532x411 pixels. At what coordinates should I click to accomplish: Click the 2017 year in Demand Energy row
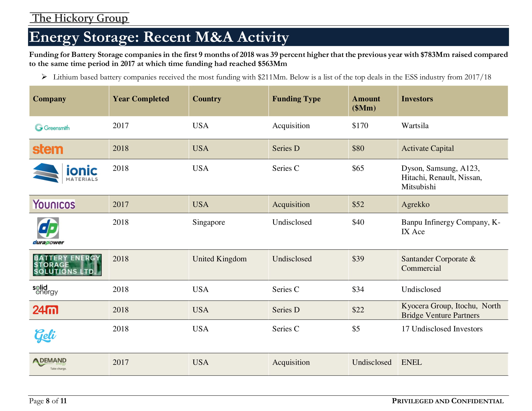click(121, 362)
